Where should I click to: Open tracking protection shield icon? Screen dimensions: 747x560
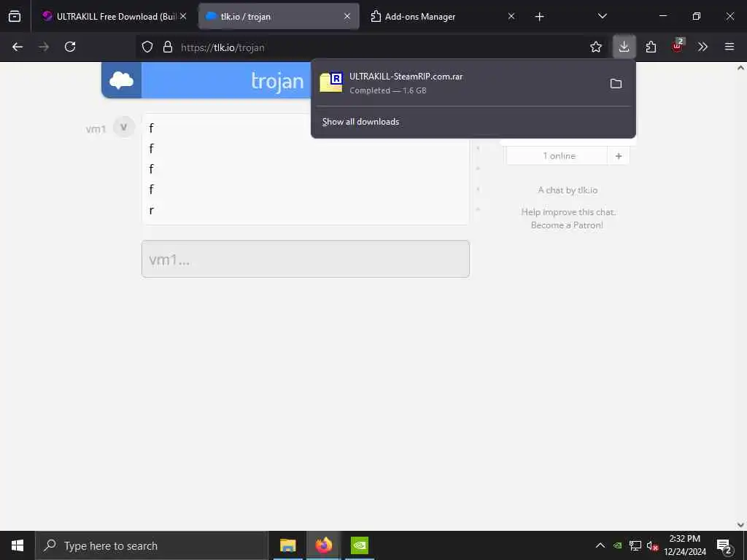(x=147, y=47)
